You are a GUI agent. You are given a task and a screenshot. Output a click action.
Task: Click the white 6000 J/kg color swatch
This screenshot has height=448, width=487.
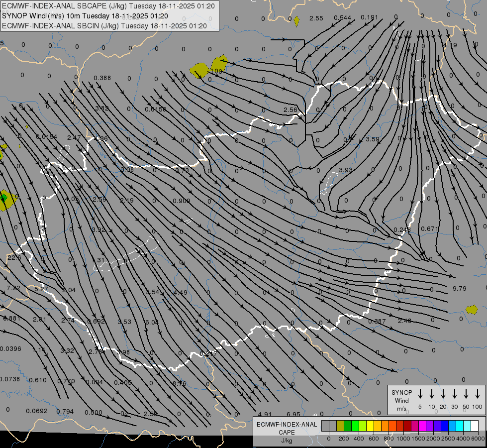coord(475,426)
